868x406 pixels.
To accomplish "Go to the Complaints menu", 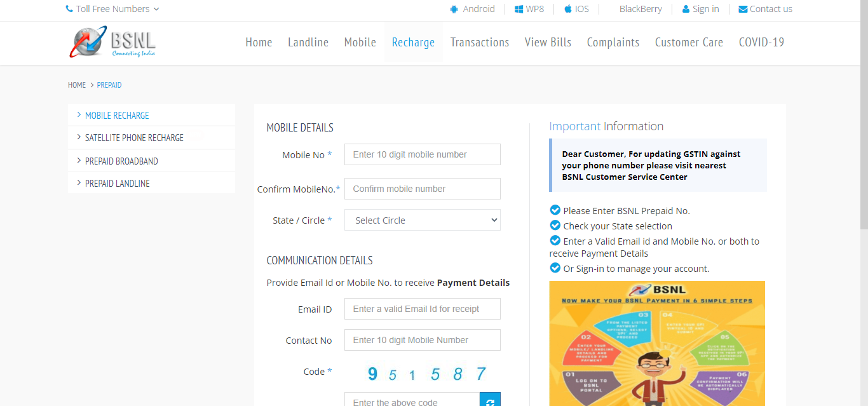I will [x=613, y=43].
